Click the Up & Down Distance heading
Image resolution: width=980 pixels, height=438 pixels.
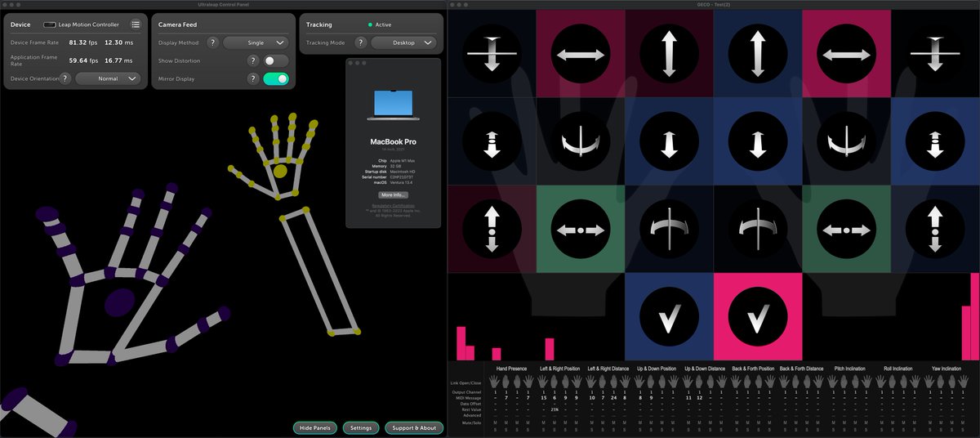704,369
